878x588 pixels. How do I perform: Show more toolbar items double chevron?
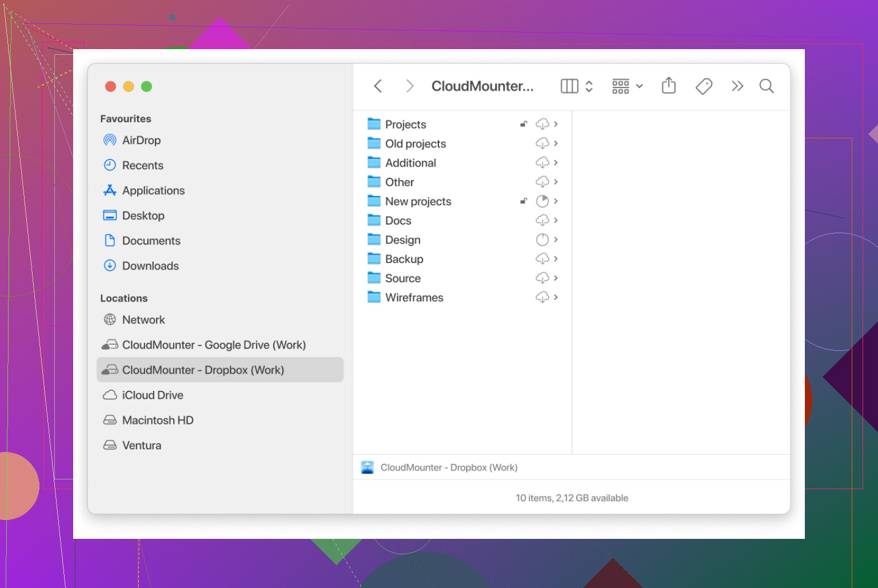click(x=737, y=86)
